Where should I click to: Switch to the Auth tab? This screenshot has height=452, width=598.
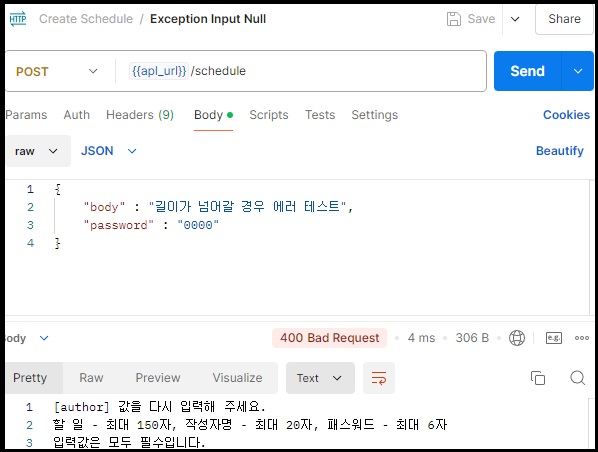77,115
